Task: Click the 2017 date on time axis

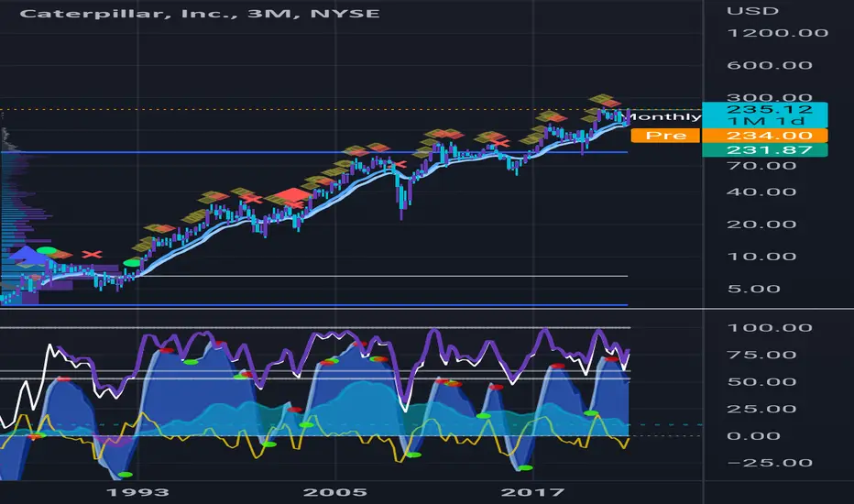Action: pos(532,493)
